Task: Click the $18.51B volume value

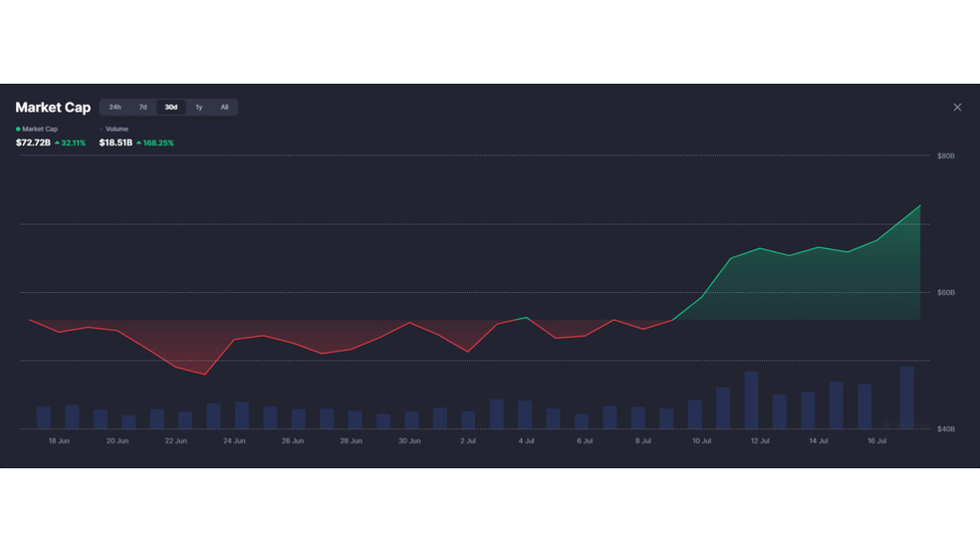Action: point(116,143)
